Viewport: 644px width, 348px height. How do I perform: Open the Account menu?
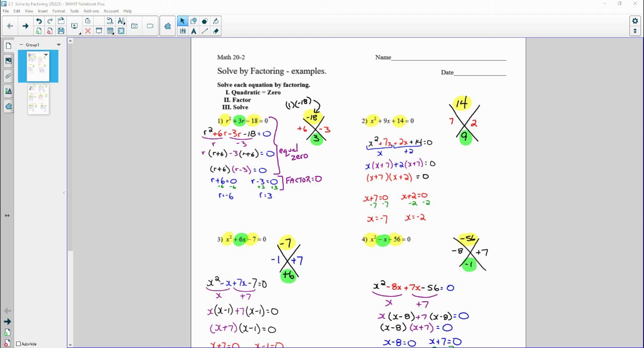[x=111, y=11]
